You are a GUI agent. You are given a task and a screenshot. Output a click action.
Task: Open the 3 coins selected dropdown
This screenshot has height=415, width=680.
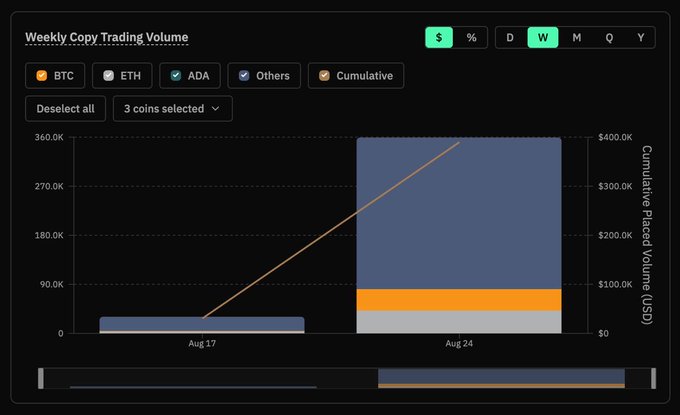tap(173, 108)
